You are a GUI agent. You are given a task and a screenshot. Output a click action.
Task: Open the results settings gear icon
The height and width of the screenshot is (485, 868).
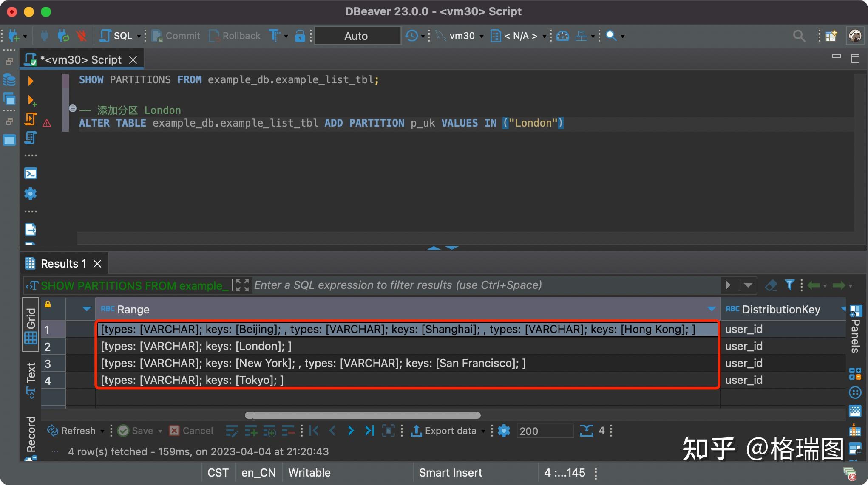click(x=504, y=431)
